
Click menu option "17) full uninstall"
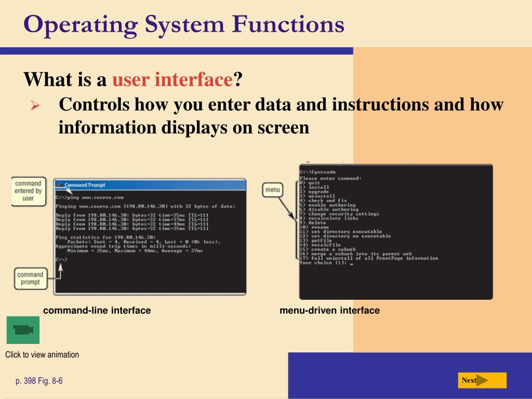point(369,258)
